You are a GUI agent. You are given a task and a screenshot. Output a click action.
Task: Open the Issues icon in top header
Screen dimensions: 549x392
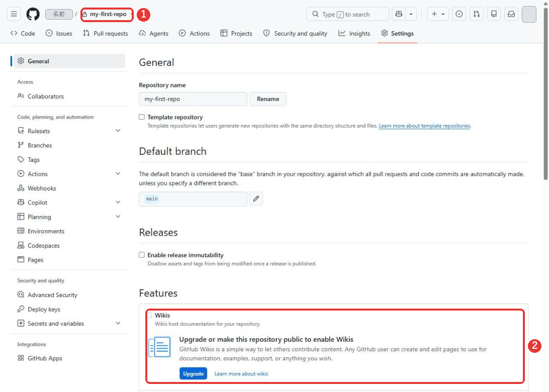[459, 14]
